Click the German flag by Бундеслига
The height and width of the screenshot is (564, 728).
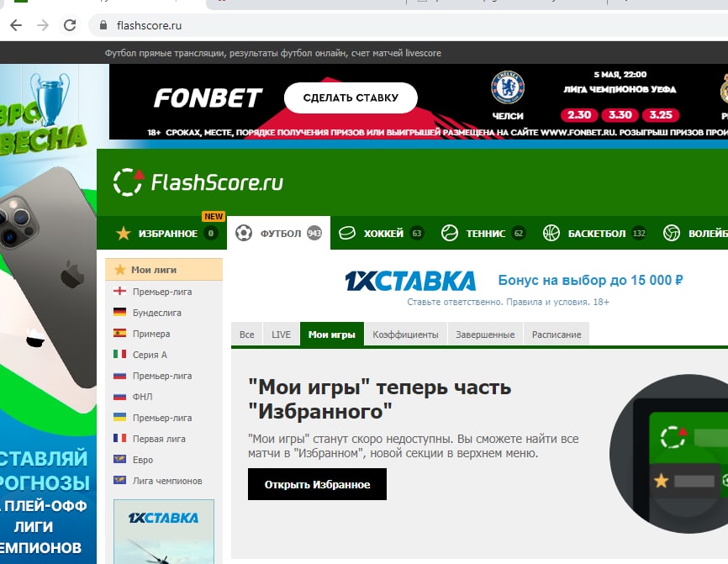pyautogui.click(x=119, y=312)
